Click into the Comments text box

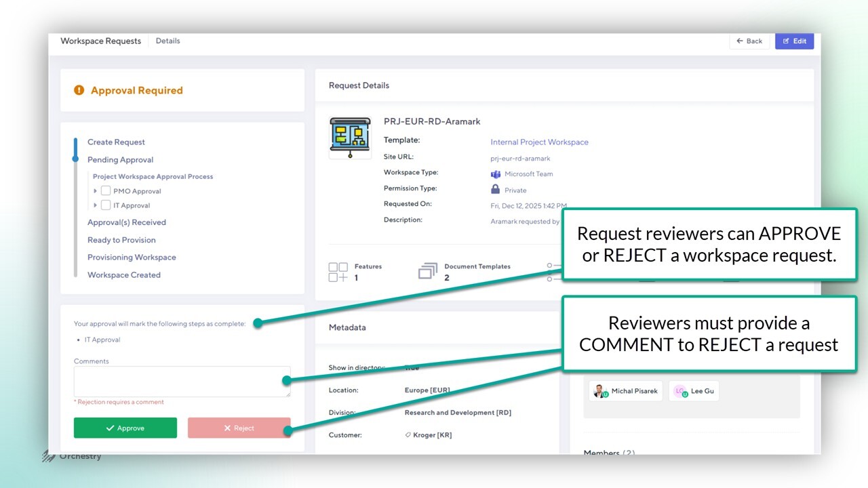[182, 382]
